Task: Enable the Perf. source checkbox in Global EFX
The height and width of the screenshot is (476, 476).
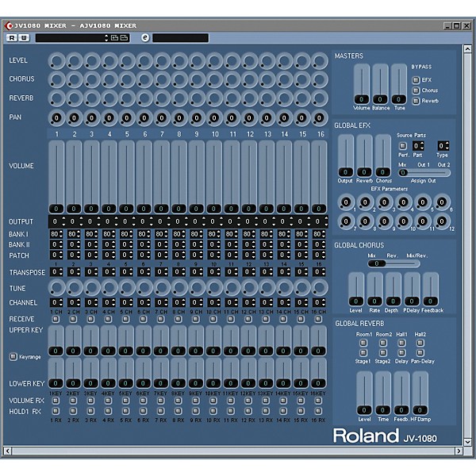Action: [403, 146]
